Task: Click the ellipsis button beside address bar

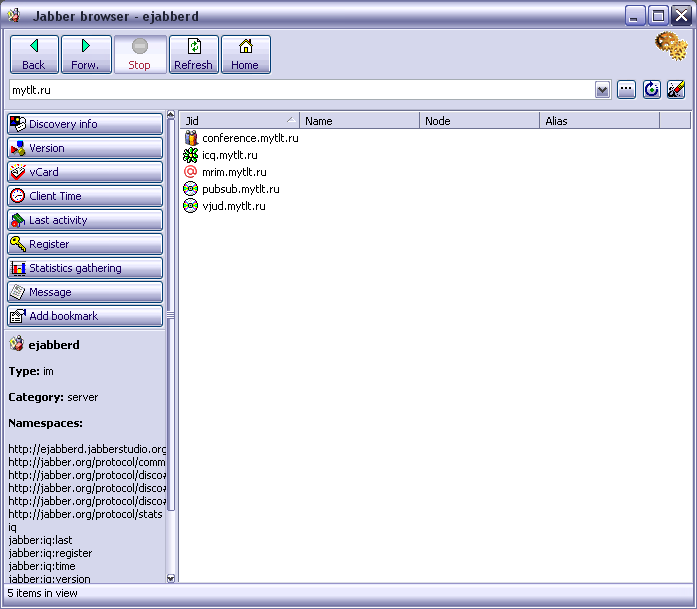Action: pyautogui.click(x=627, y=90)
